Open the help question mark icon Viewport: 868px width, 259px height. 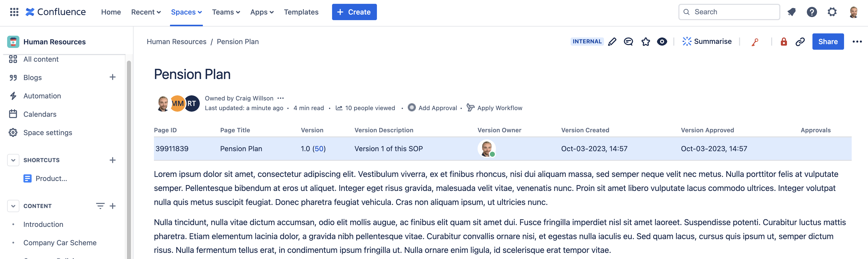pyautogui.click(x=811, y=12)
